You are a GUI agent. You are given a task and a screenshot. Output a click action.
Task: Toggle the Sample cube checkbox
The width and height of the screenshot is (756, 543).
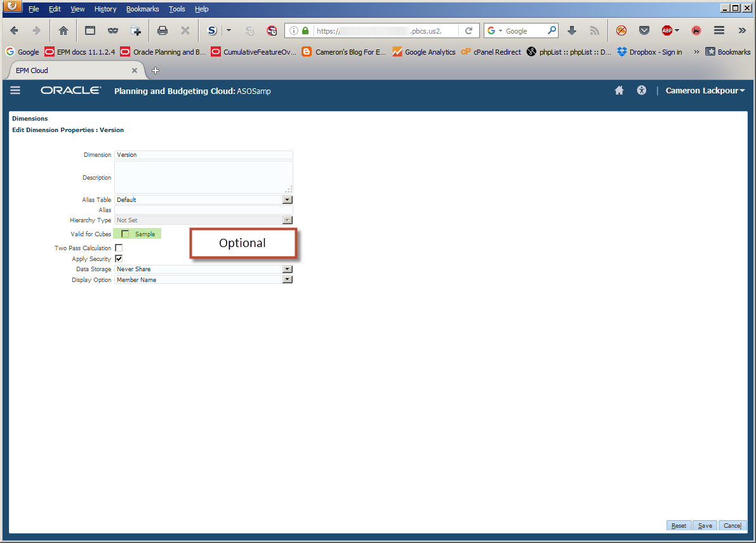[x=125, y=234]
